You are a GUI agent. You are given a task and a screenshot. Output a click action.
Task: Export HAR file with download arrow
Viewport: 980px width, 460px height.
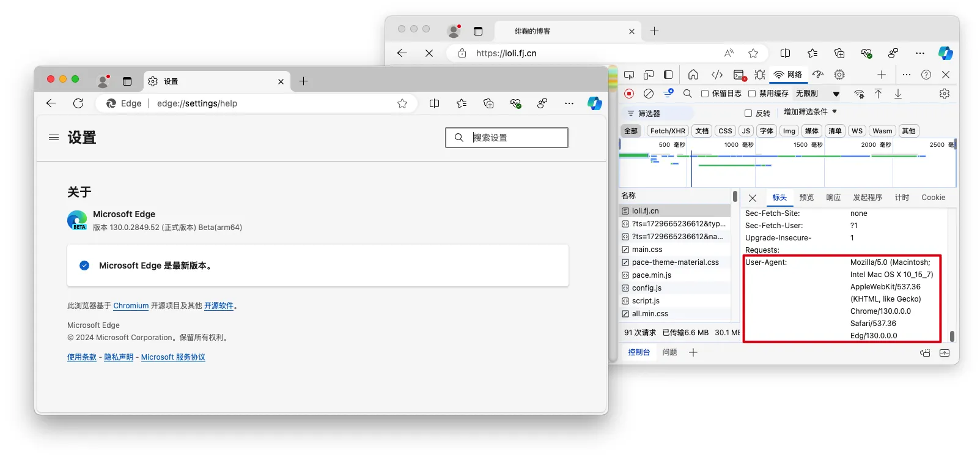click(898, 94)
